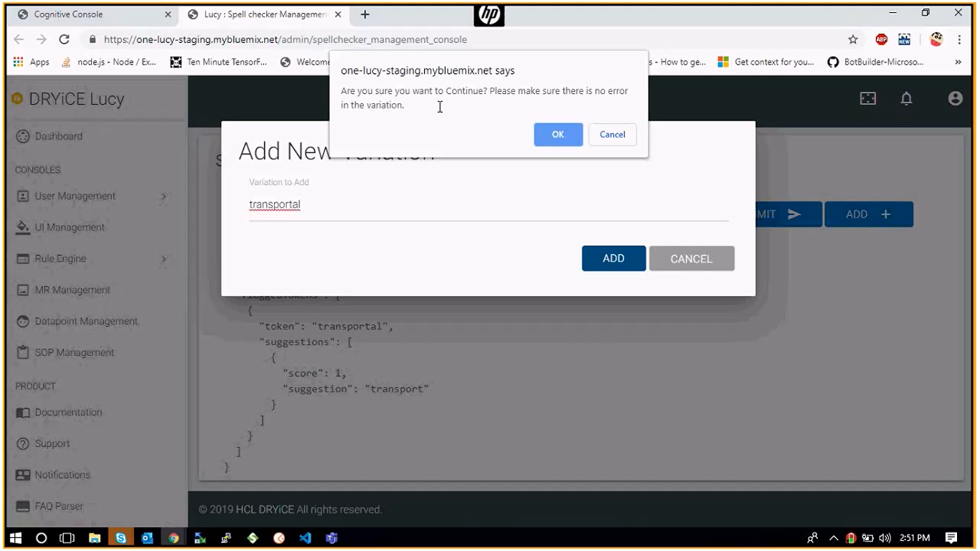Screen dimensions: 980x551
Task: Open Task View on the taskbar
Action: click(x=67, y=537)
